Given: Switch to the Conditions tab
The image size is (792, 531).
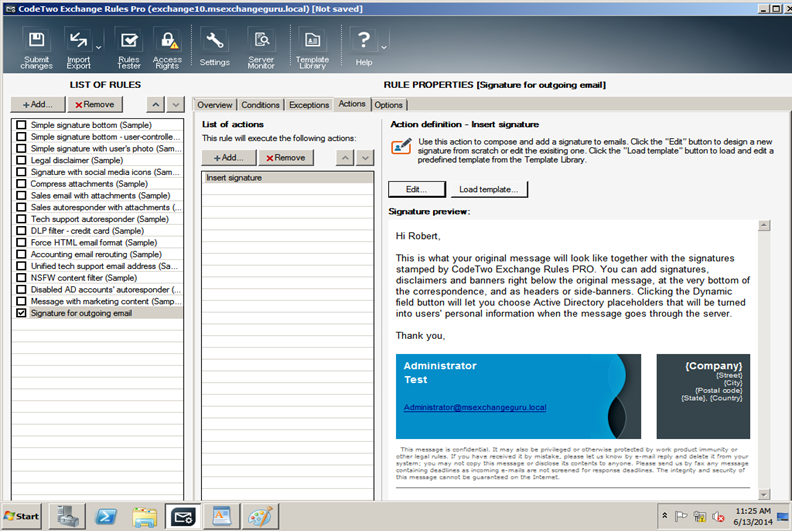Looking at the screenshot, I should (x=260, y=105).
